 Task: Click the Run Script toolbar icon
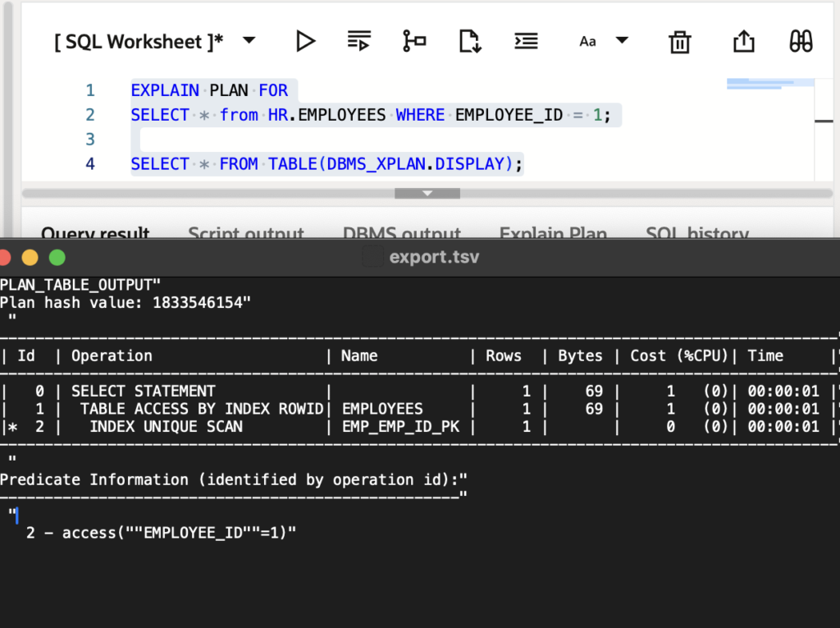(359, 41)
